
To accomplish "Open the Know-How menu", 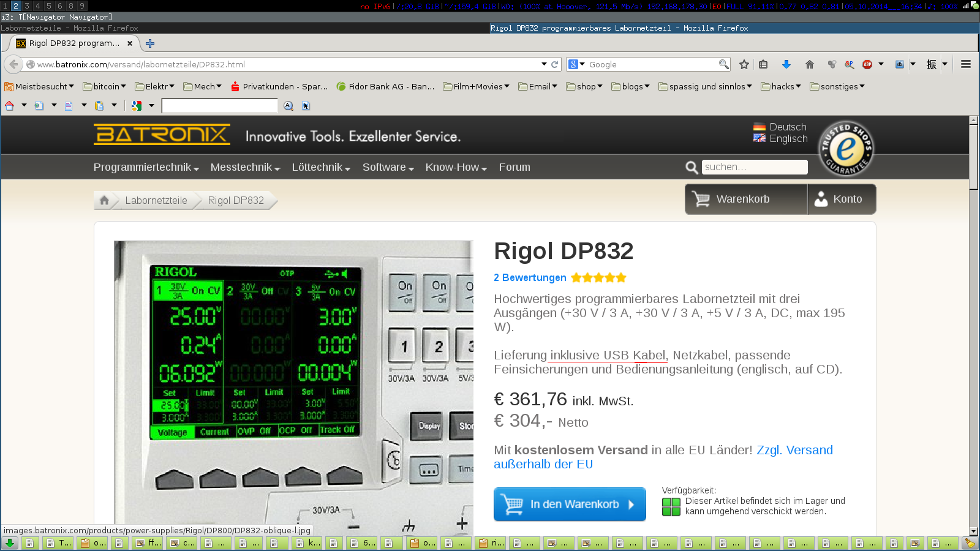I will (456, 167).
